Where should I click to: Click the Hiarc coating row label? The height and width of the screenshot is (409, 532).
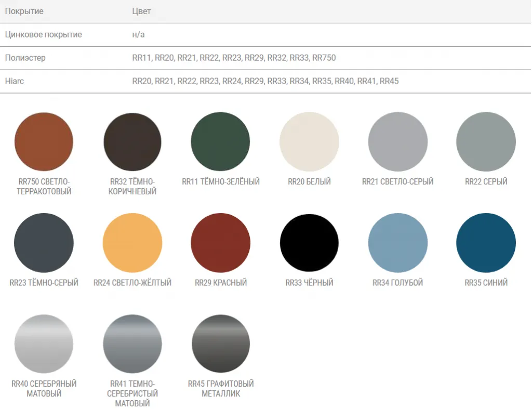pyautogui.click(x=15, y=81)
